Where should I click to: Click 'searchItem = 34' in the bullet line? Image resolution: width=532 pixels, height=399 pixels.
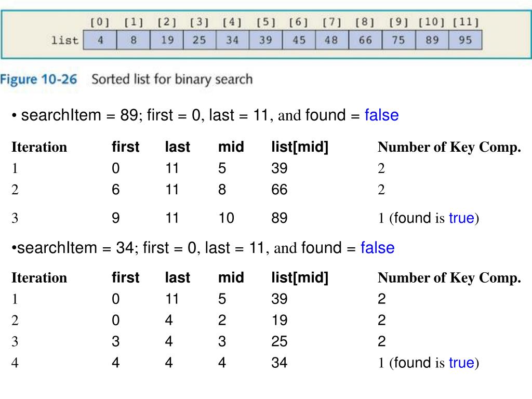(x=75, y=248)
